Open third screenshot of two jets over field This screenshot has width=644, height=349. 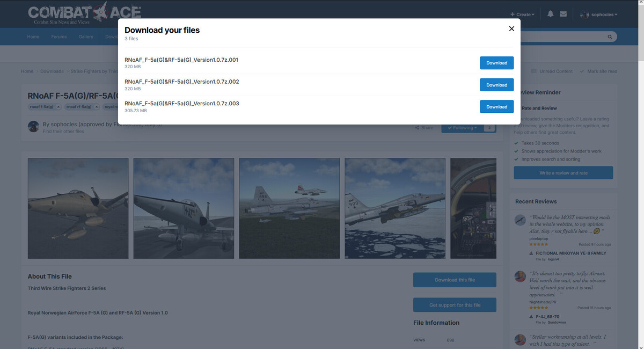[289, 208]
